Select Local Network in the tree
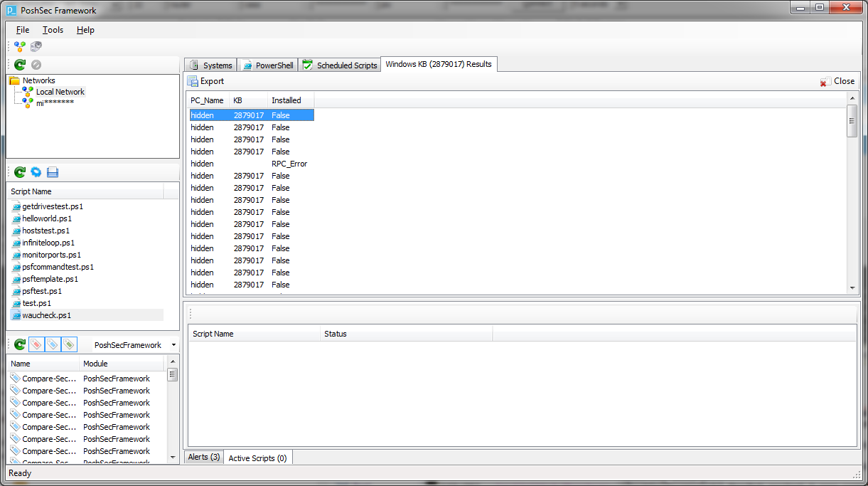Image resolution: width=868 pixels, height=486 pixels. (60, 92)
